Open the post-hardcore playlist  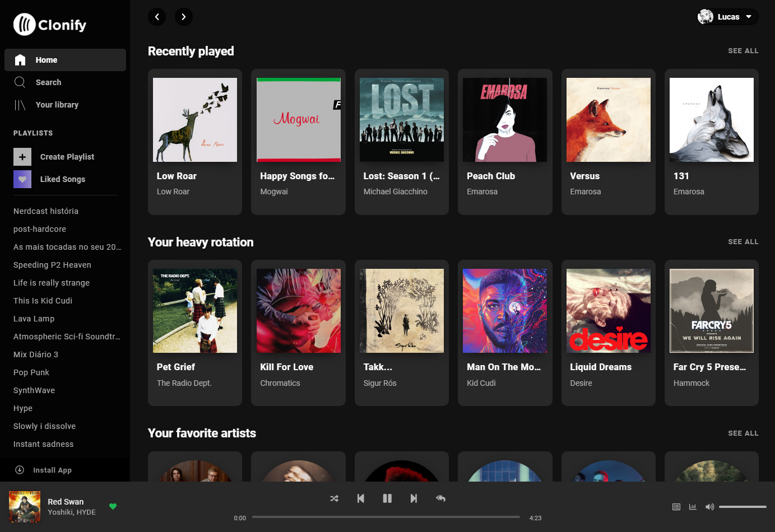click(40, 229)
